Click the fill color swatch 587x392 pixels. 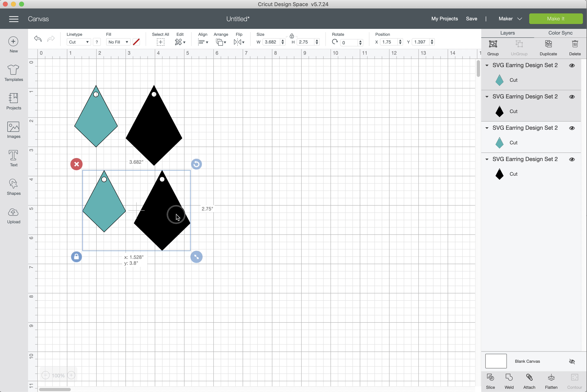(136, 42)
